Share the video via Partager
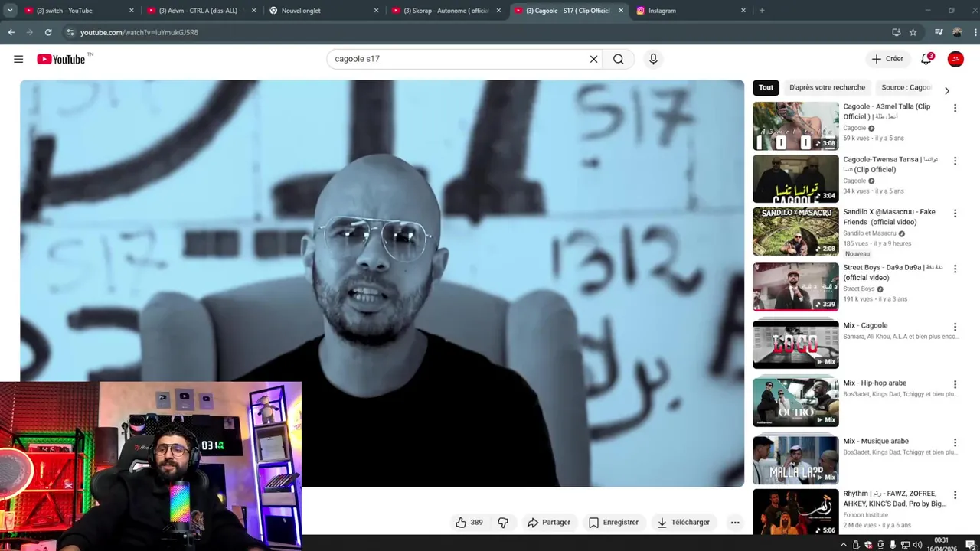Screen dimensions: 980x551 (x=549, y=523)
